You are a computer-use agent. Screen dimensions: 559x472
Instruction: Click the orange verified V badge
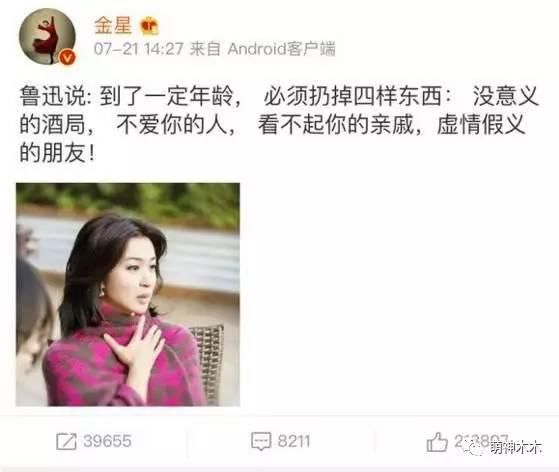pos(67,57)
